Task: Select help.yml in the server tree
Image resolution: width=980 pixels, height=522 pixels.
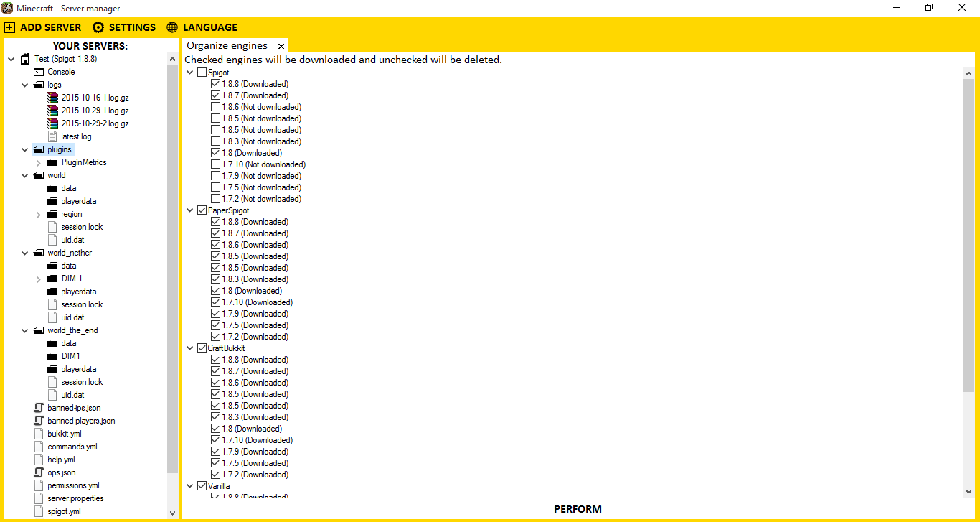Action: click(x=61, y=460)
